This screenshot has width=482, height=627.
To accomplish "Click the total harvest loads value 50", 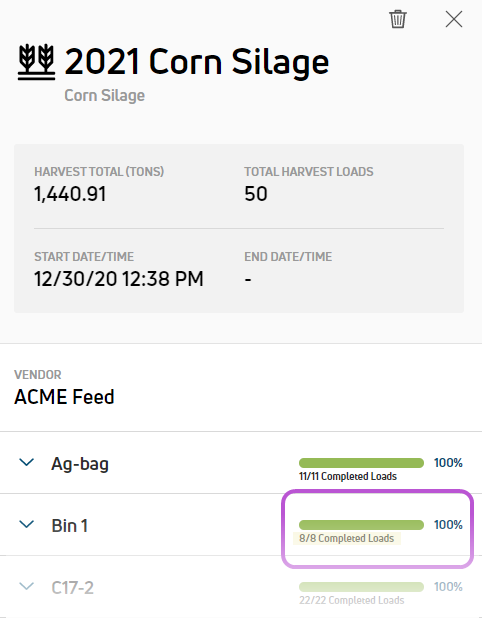I will (256, 194).
